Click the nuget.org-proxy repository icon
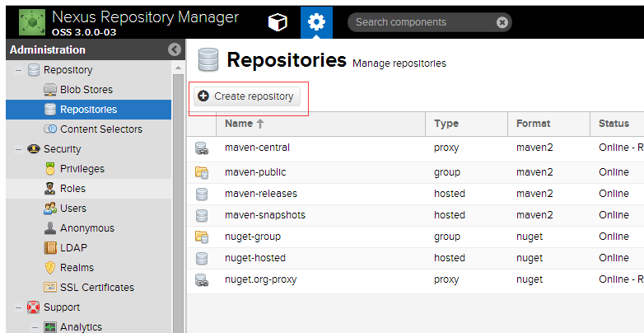The height and width of the screenshot is (333, 644). click(202, 280)
